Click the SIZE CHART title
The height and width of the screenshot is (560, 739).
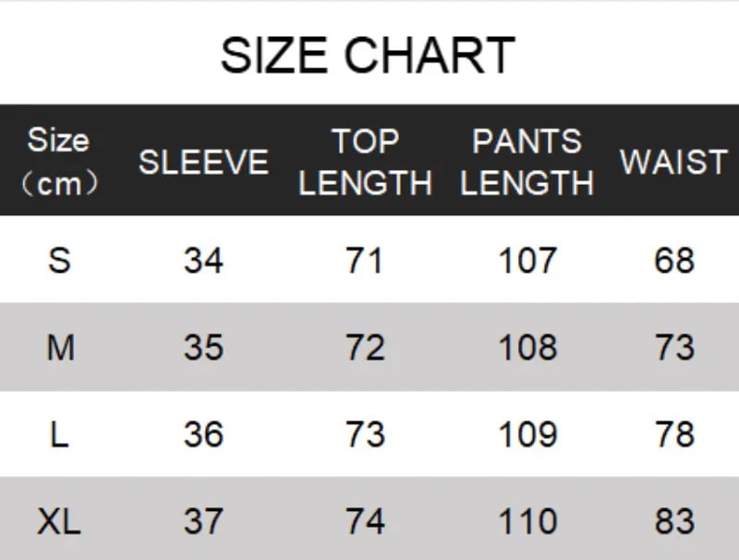tap(368, 55)
